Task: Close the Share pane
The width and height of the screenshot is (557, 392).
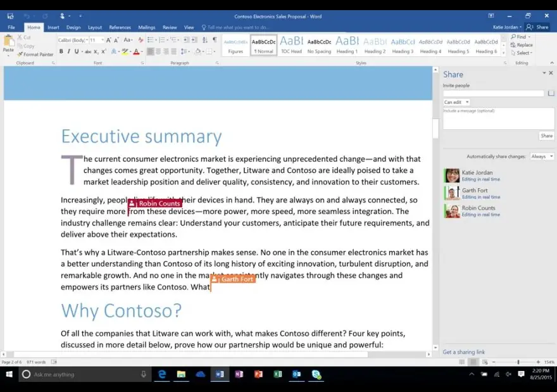Action: [551, 73]
